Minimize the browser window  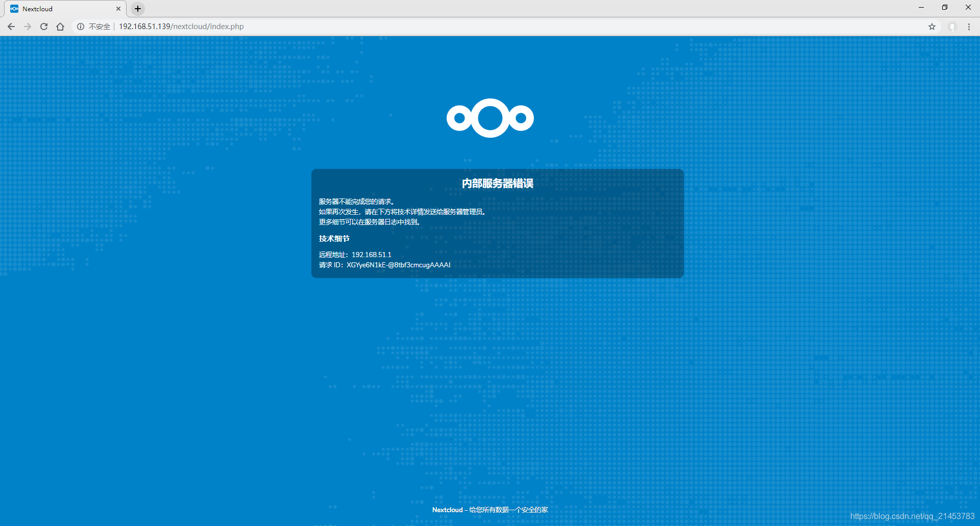click(921, 8)
